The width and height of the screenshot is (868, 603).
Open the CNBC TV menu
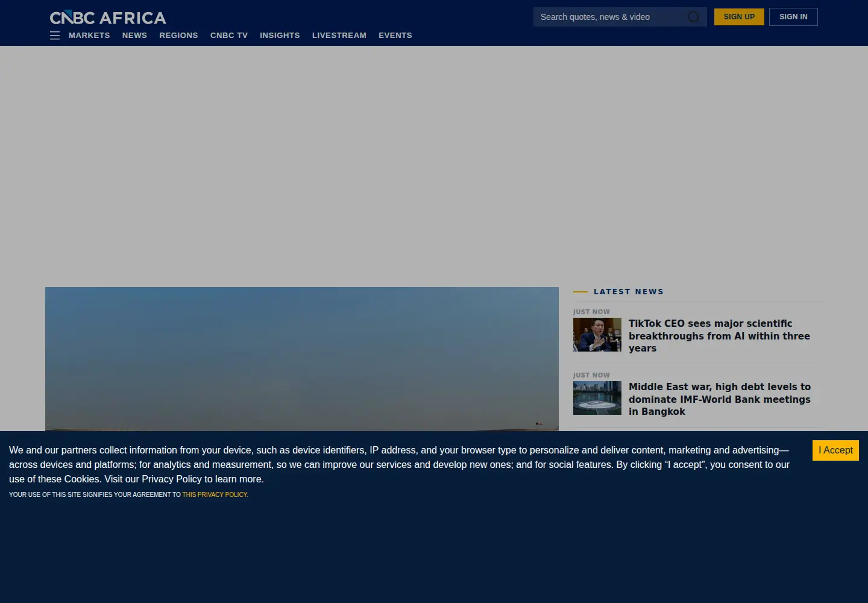click(229, 36)
